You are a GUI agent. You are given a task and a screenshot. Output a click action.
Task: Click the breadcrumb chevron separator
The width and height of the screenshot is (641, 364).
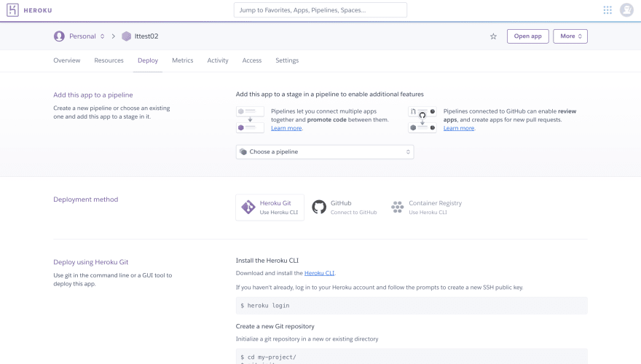(113, 36)
